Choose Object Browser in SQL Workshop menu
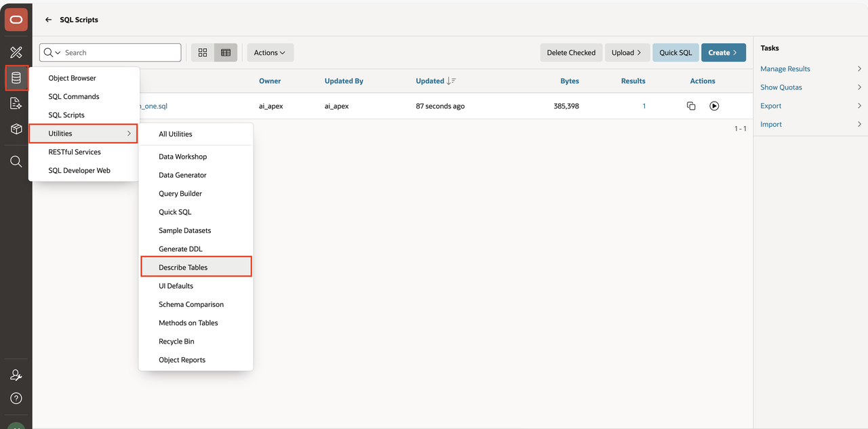This screenshot has height=429, width=868. [73, 78]
